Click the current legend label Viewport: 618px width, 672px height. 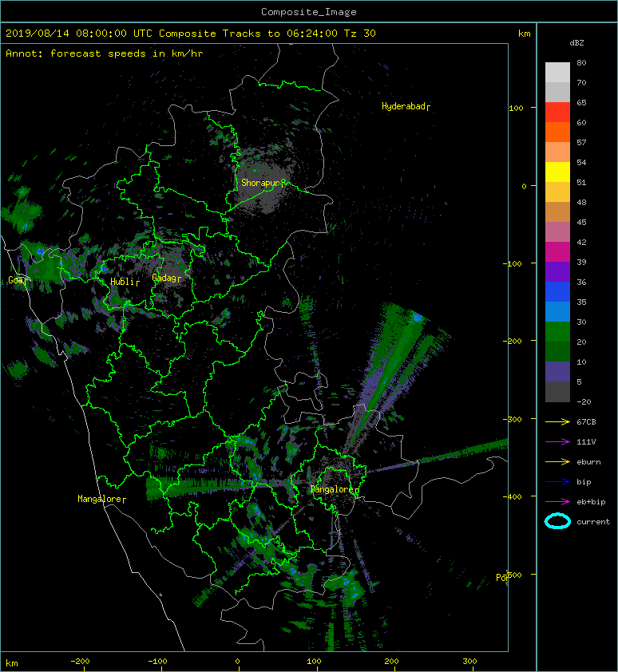pos(593,522)
